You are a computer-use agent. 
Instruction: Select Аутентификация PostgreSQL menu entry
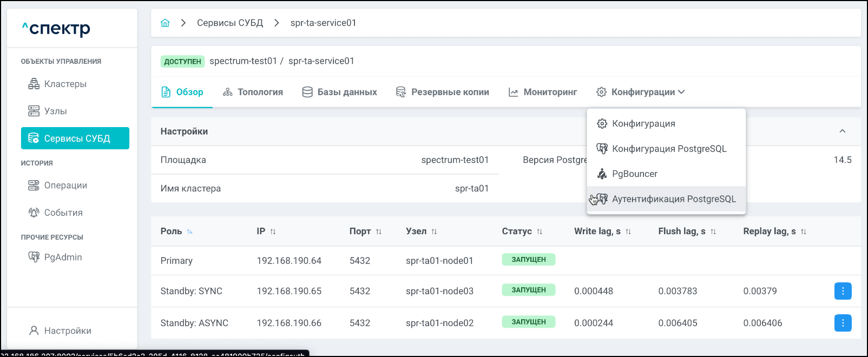pos(673,199)
